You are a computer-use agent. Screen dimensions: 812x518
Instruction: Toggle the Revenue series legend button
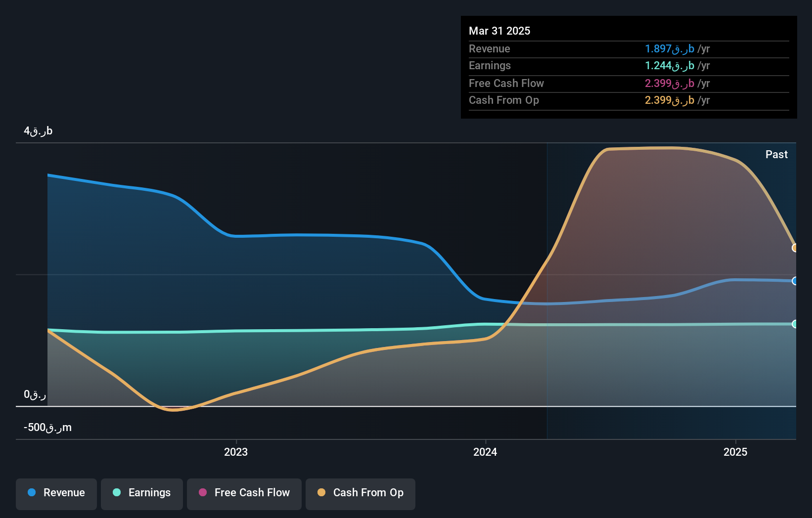(x=56, y=494)
